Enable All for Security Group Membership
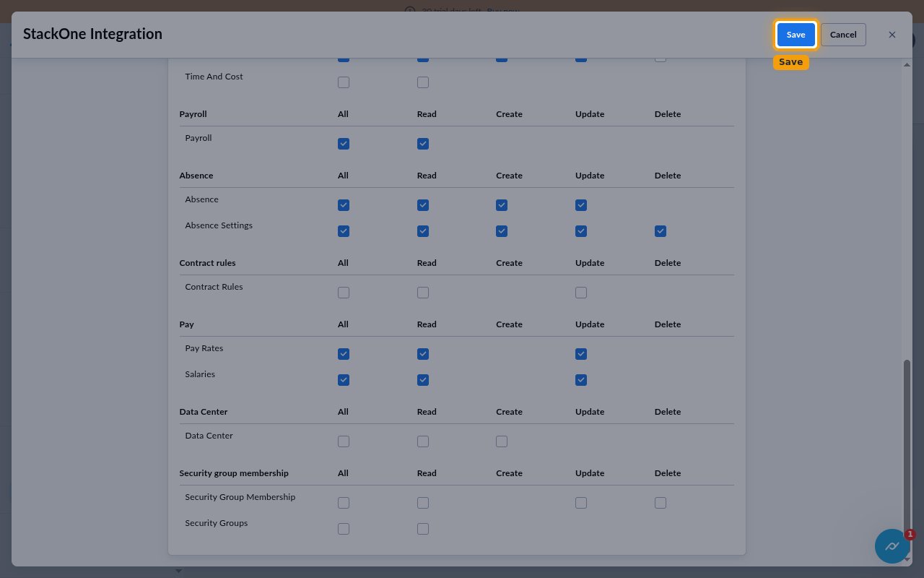Image resolution: width=924 pixels, height=578 pixels. tap(344, 503)
